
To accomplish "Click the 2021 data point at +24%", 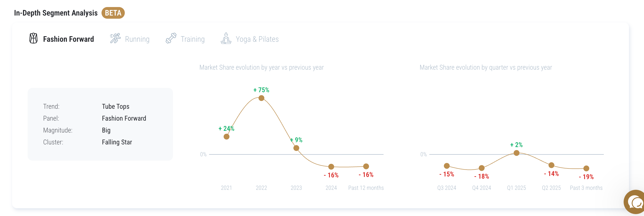I will tap(227, 136).
